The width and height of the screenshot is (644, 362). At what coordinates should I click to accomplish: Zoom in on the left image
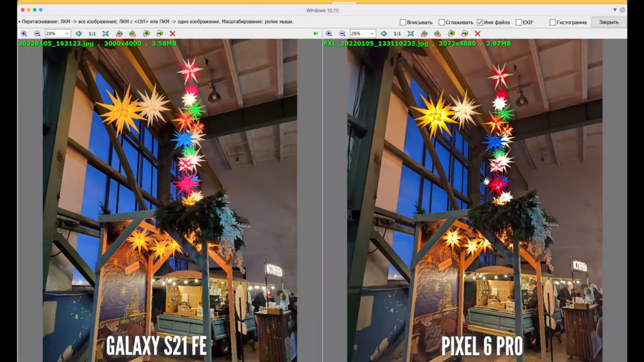24,34
